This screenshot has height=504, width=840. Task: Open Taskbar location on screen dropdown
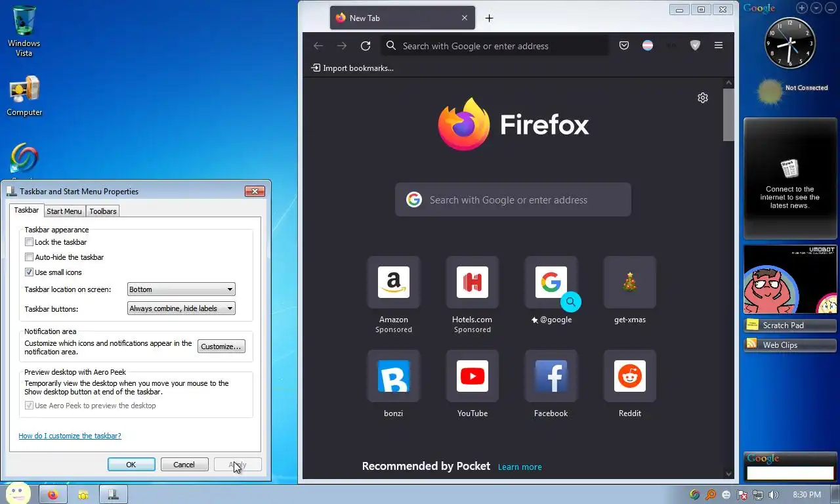[x=181, y=289]
